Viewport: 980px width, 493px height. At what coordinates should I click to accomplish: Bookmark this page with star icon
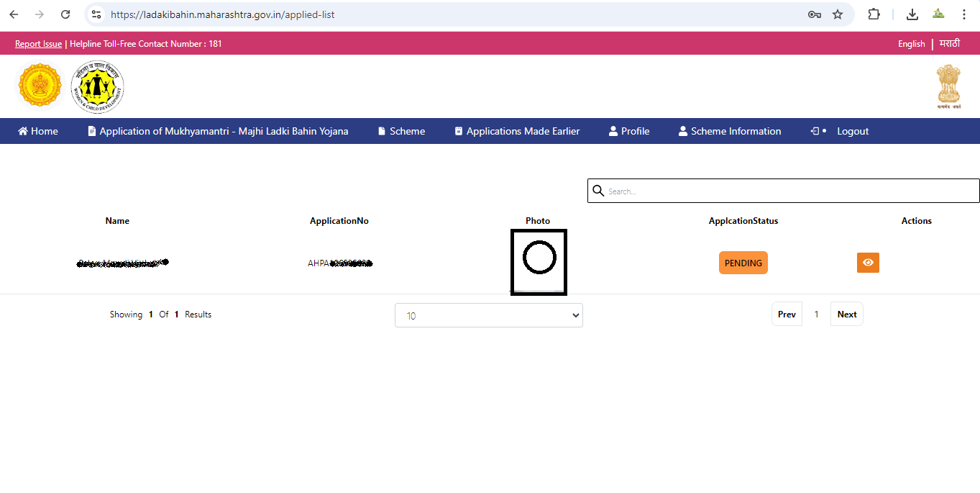[838, 14]
